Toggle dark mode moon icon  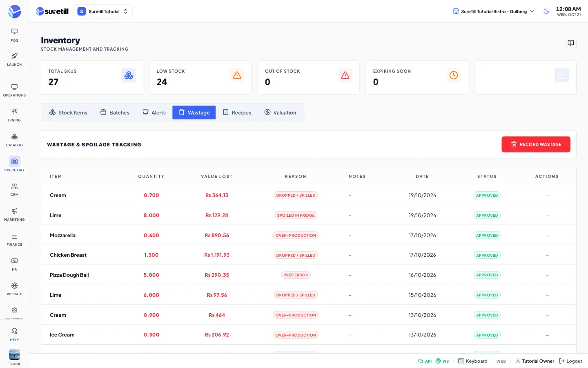click(546, 11)
